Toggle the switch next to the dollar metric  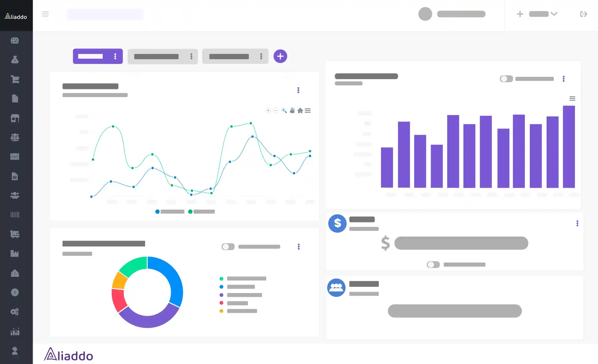click(433, 264)
